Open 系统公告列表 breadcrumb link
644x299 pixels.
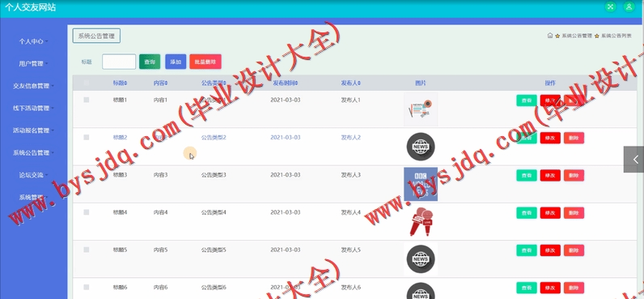click(x=616, y=36)
